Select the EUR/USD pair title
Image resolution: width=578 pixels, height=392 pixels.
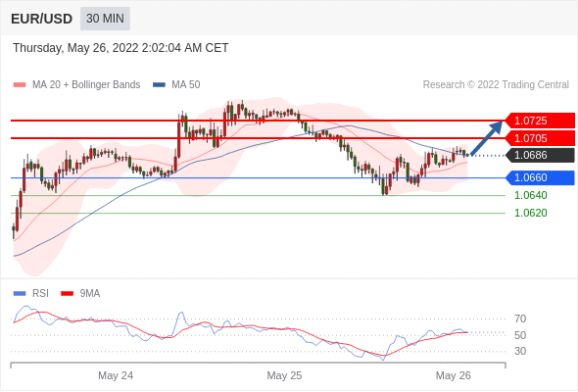[42, 19]
